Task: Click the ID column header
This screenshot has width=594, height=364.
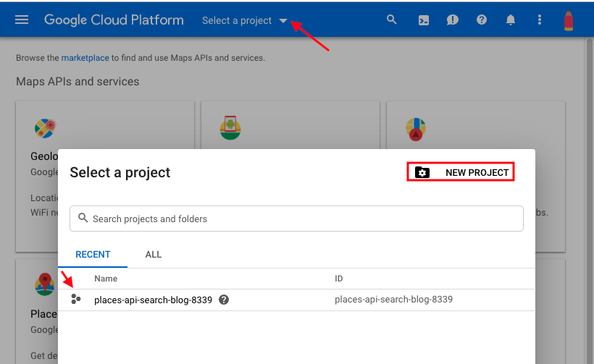Action: click(x=339, y=279)
